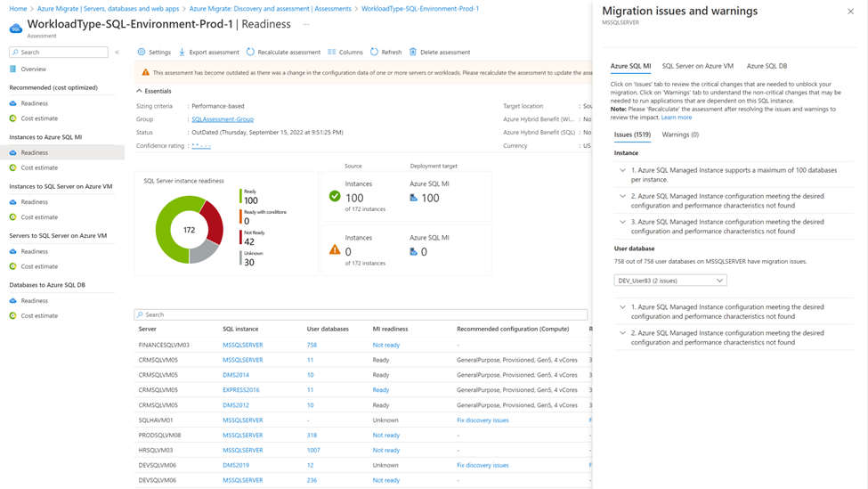Sort by User databases column header
The image size is (868, 489).
coord(328,329)
